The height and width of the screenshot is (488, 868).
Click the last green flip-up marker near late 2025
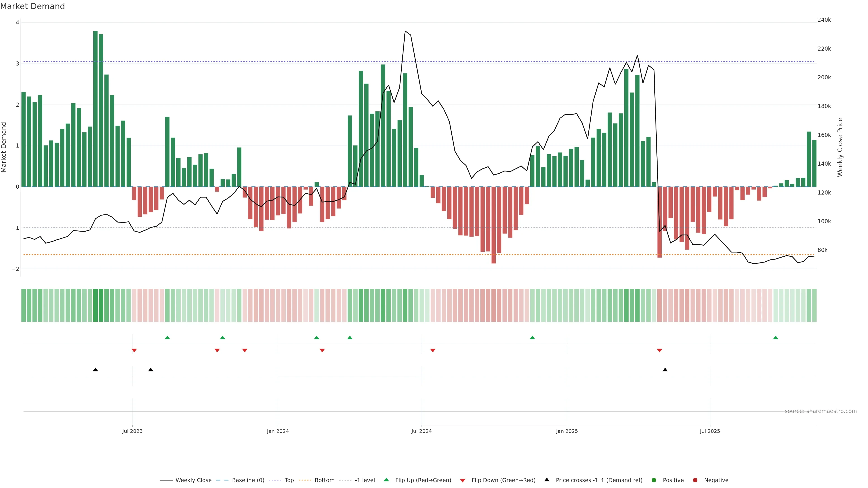click(776, 338)
